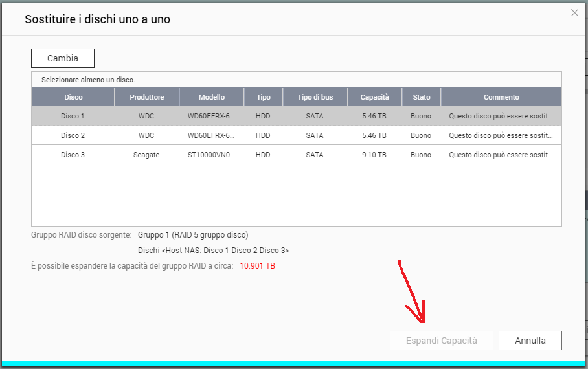Click the Stato column header
Image resolution: width=588 pixels, height=369 pixels.
tap(421, 97)
